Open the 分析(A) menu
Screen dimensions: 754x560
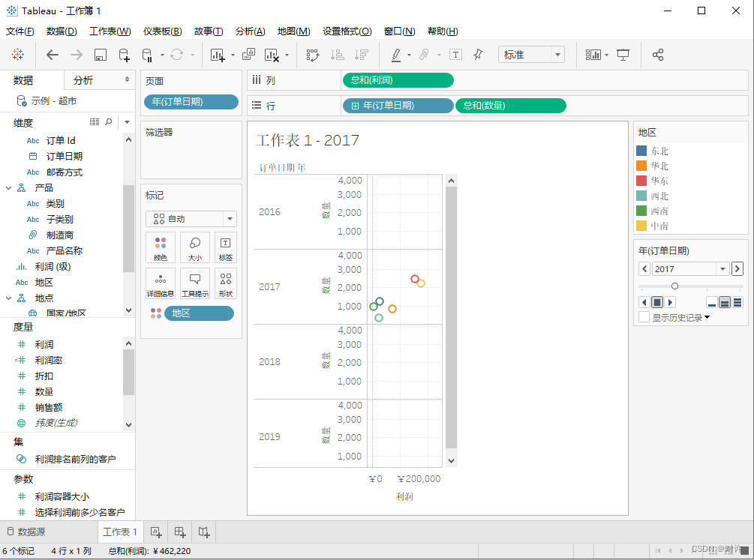[x=250, y=31]
